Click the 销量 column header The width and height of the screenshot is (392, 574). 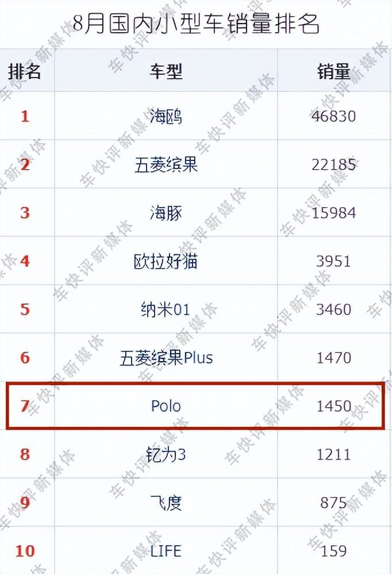(x=333, y=71)
